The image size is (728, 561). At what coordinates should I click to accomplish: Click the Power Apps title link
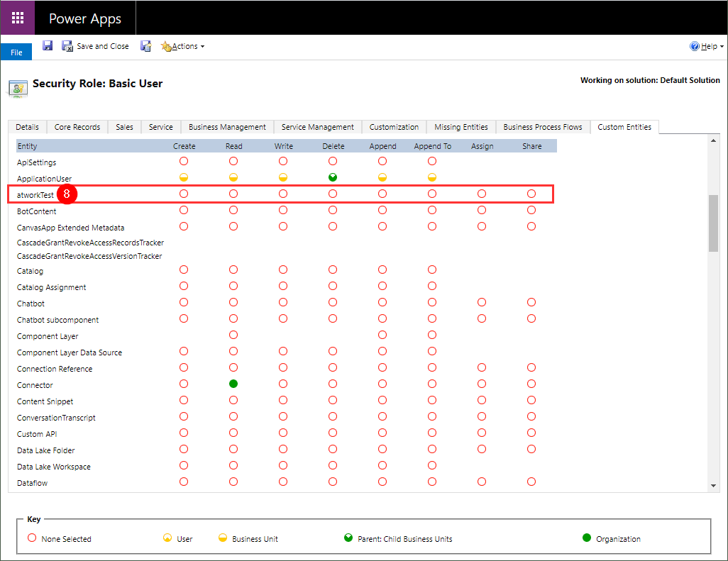click(86, 18)
